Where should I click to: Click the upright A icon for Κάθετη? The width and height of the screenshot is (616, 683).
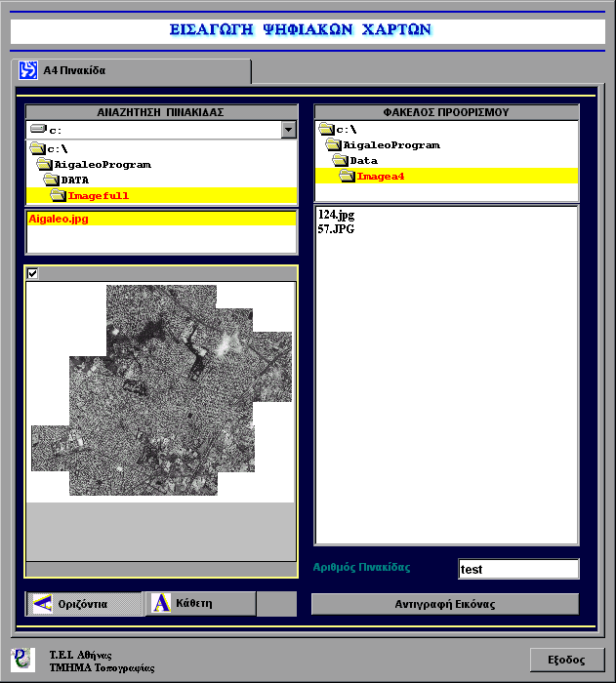pos(161,603)
